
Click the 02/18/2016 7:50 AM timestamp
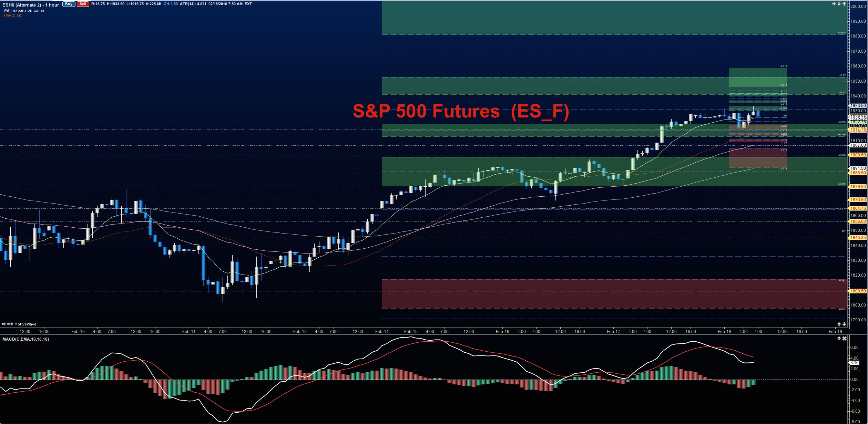(225, 4)
